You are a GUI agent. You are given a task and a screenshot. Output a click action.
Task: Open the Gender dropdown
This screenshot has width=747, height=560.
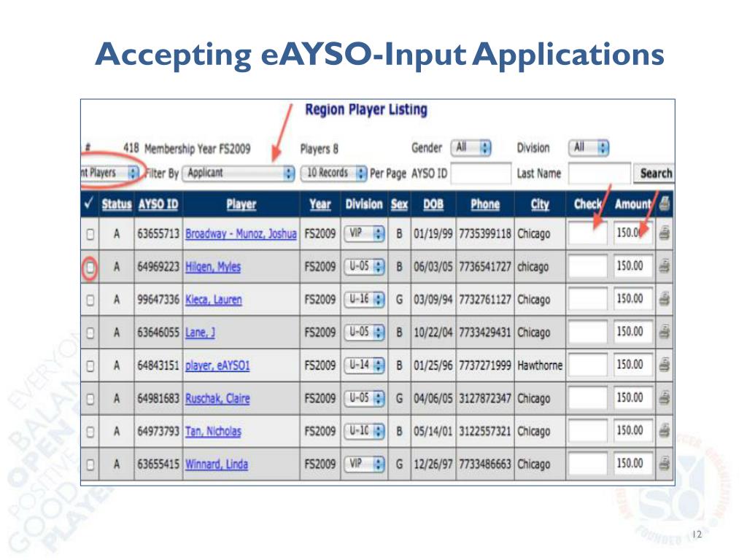pos(471,147)
